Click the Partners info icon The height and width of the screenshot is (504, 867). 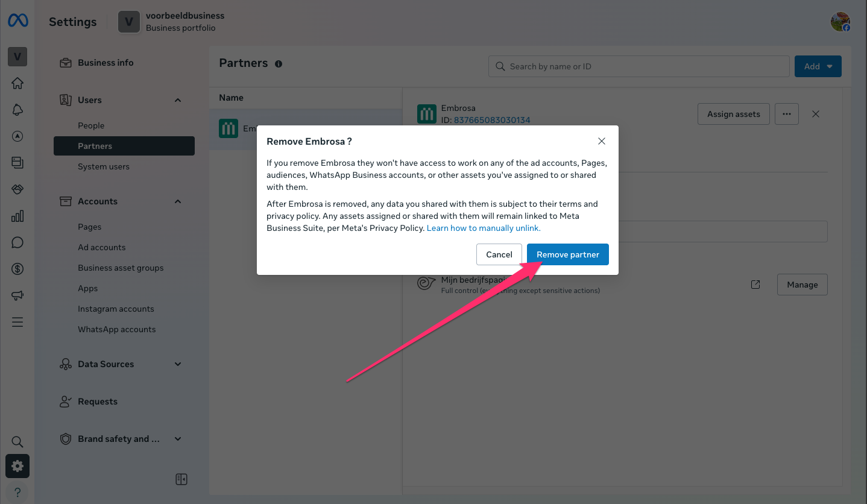point(279,64)
